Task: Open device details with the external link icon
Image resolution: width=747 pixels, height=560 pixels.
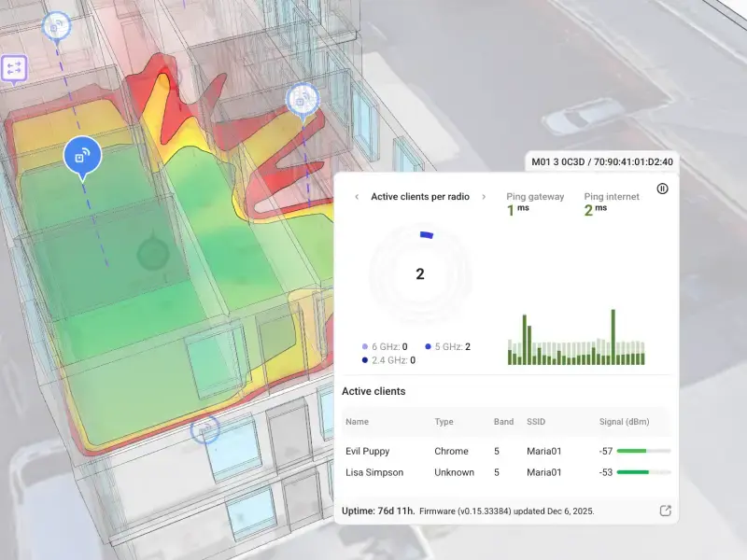Action: pyautogui.click(x=665, y=511)
